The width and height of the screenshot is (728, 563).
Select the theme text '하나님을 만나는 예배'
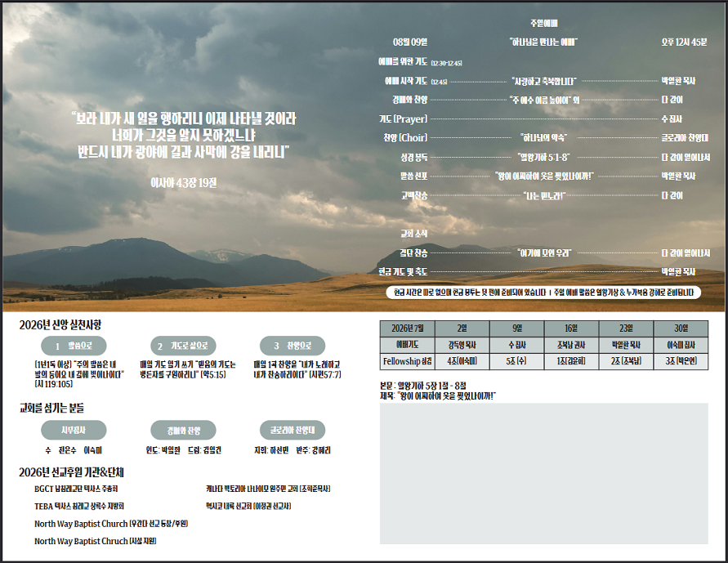click(543, 42)
